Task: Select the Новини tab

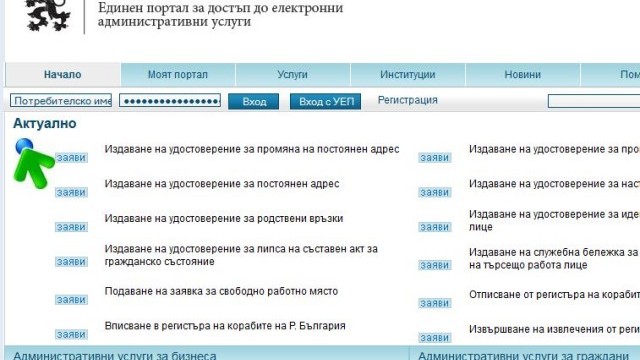Action: [522, 75]
